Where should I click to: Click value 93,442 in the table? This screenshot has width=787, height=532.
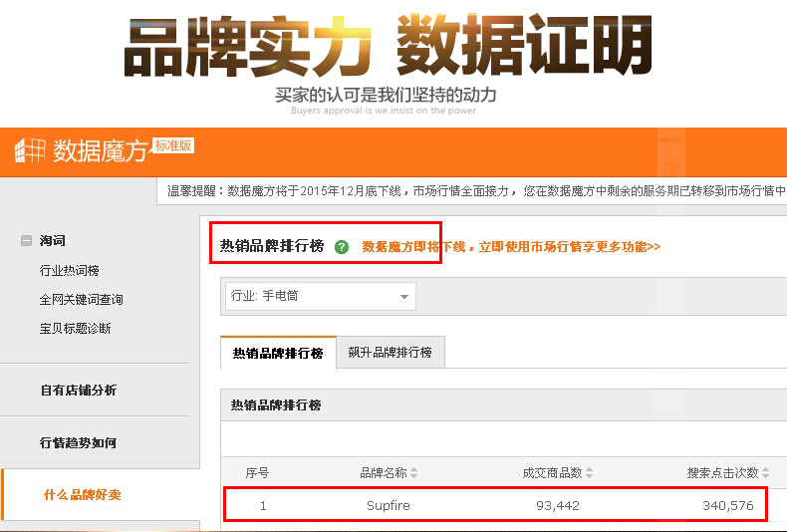point(558,505)
